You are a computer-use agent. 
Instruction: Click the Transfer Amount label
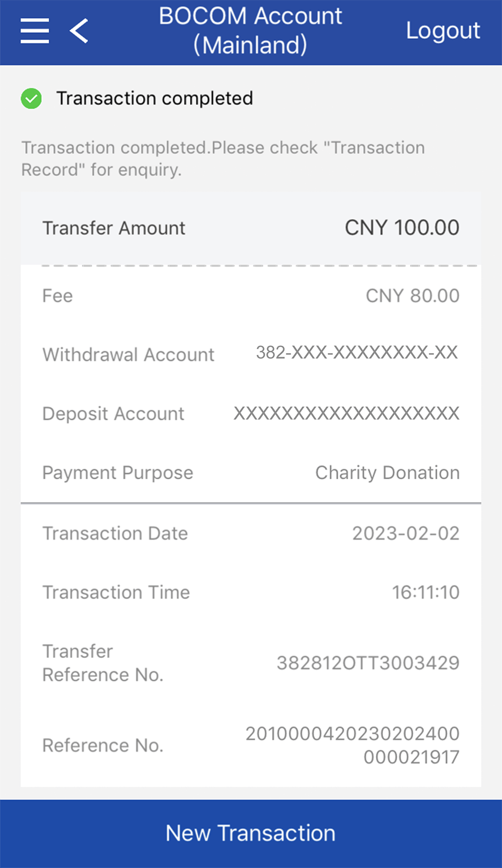click(114, 229)
